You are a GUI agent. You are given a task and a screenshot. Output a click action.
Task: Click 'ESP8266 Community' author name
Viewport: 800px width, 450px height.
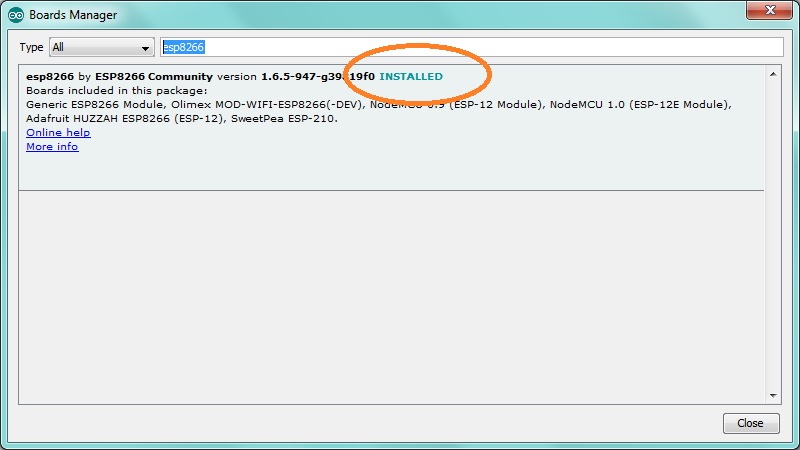(154, 77)
